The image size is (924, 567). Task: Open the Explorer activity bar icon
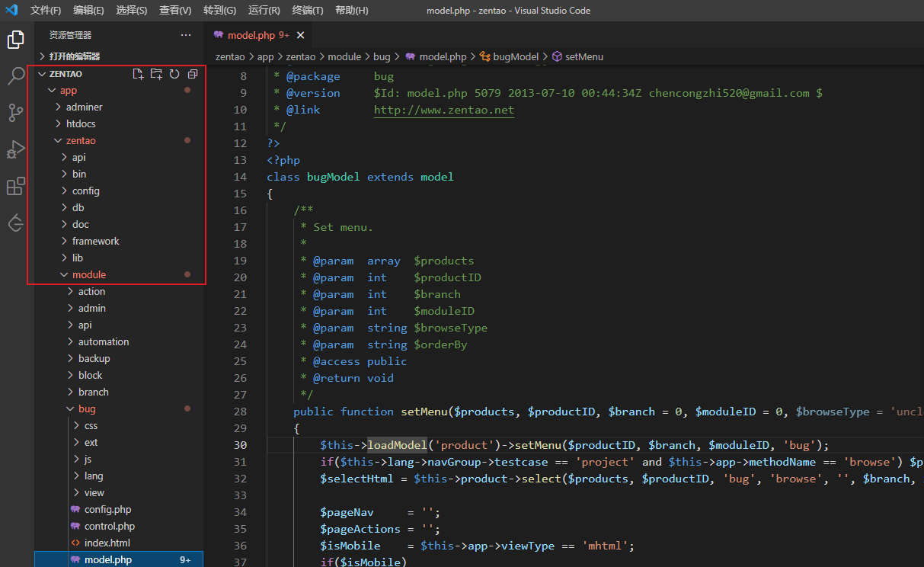pos(15,40)
